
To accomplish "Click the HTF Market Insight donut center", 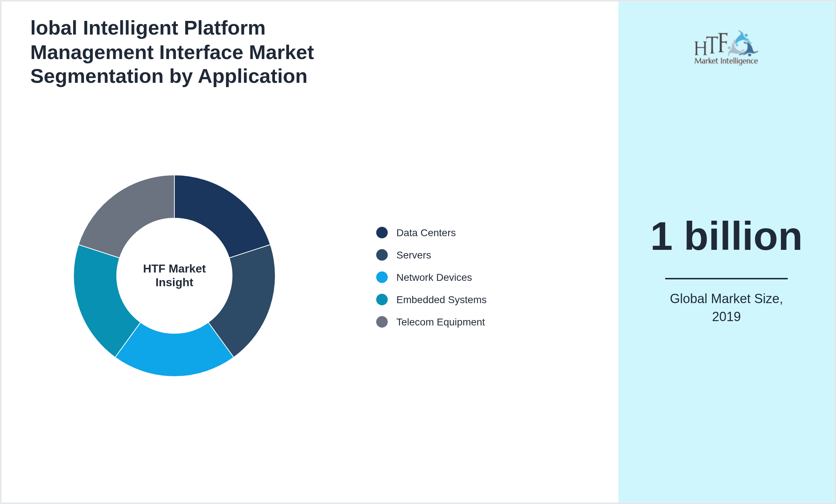I will 175,275.
